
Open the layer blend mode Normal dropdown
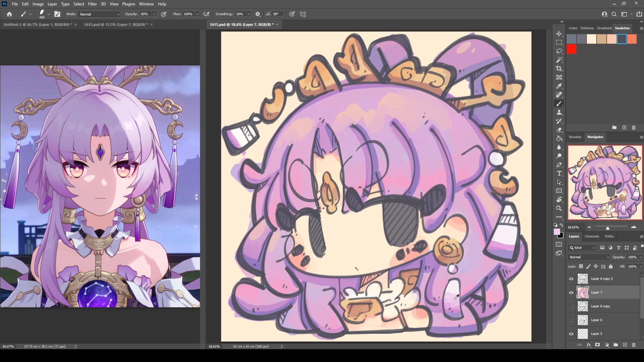[589, 257]
